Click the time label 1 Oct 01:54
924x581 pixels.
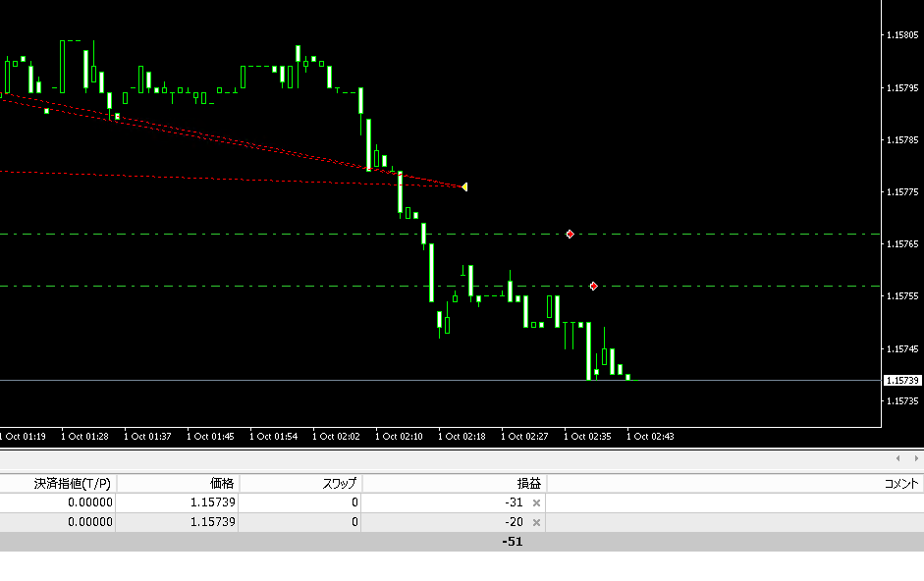[x=273, y=437]
